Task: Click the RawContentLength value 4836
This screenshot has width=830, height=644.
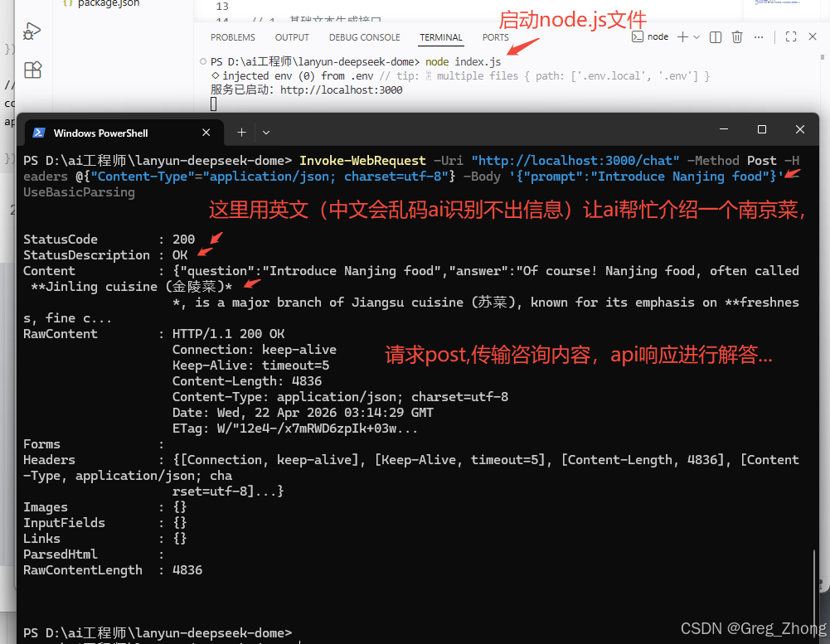Action: [187, 570]
